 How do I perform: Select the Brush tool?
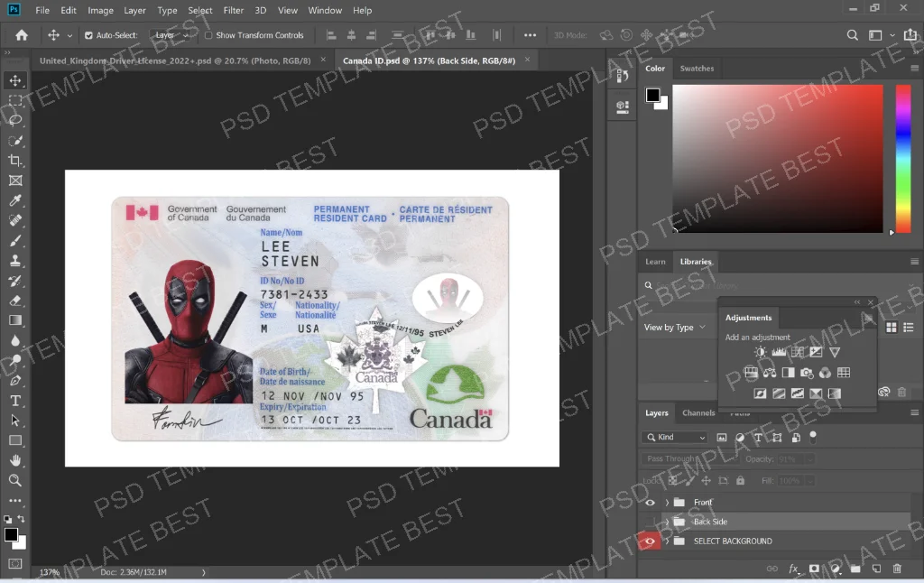[15, 240]
